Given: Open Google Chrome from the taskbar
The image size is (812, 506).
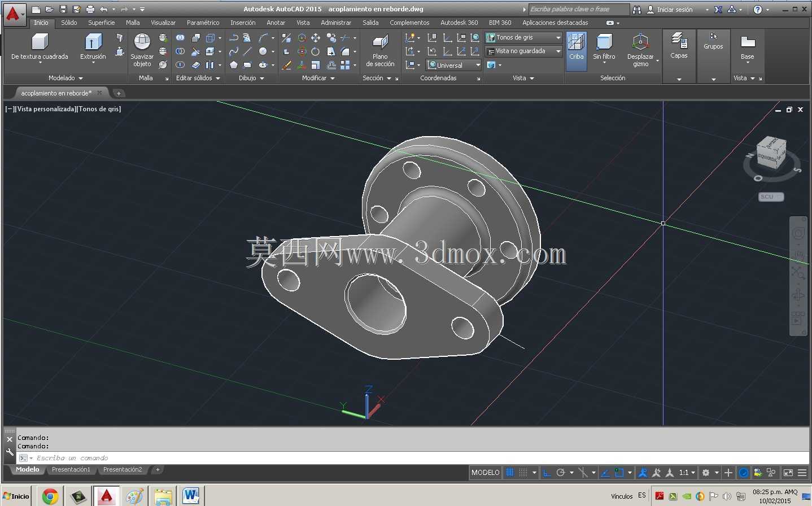Looking at the screenshot, I should [50, 496].
